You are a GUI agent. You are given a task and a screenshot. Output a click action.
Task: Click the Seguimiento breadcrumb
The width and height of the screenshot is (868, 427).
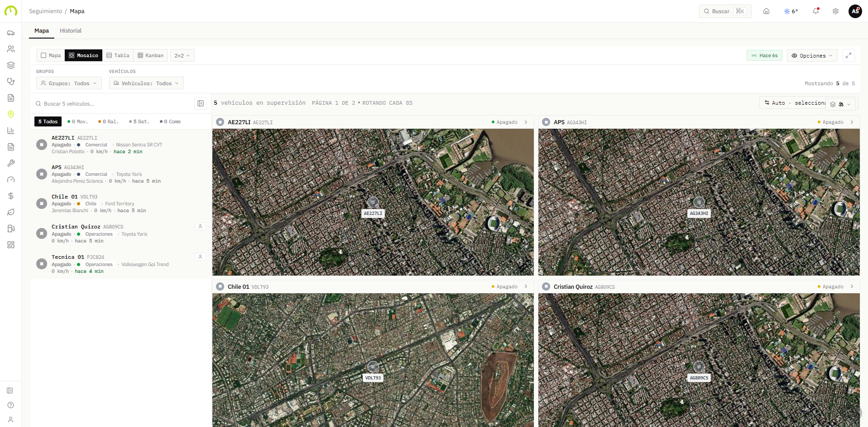click(45, 11)
